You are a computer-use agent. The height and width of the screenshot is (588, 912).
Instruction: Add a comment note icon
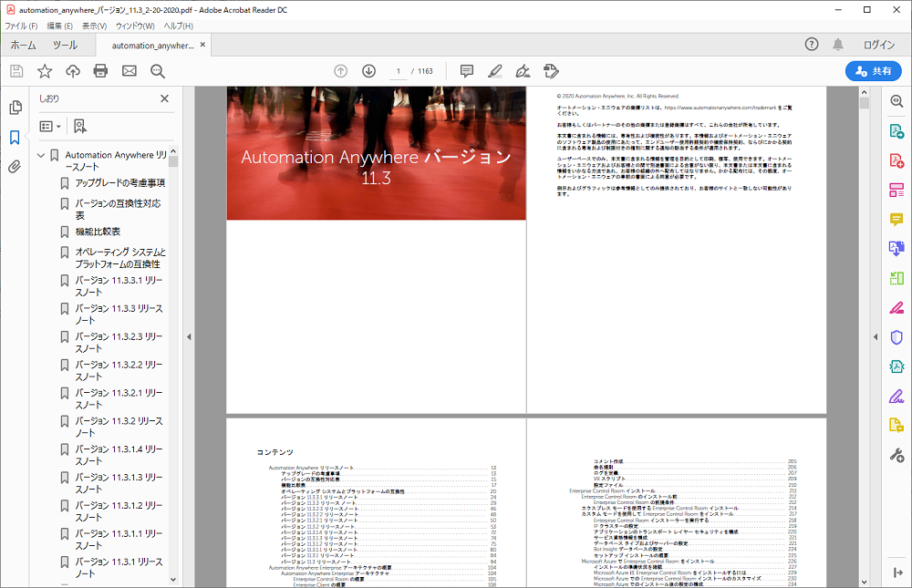(466, 71)
